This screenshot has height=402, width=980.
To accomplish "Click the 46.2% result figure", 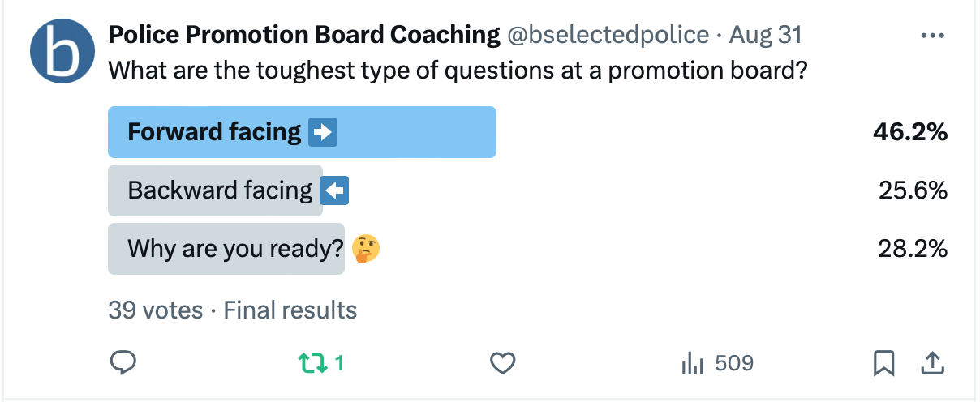I will tap(910, 133).
